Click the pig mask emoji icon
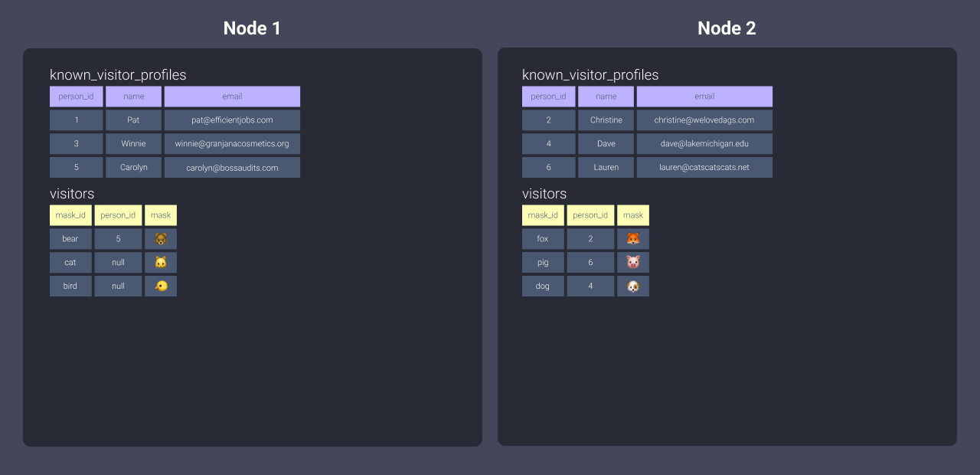The width and height of the screenshot is (980, 475). click(633, 262)
